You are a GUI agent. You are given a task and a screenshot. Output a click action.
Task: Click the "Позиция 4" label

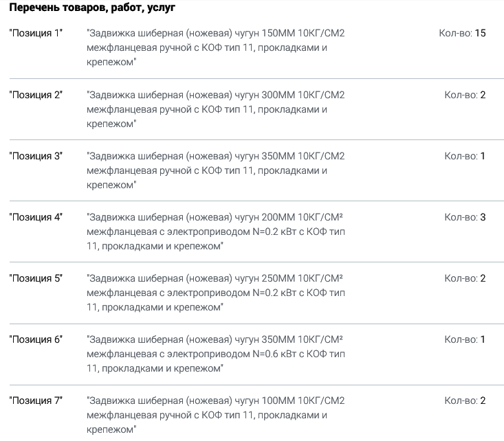pos(36,217)
